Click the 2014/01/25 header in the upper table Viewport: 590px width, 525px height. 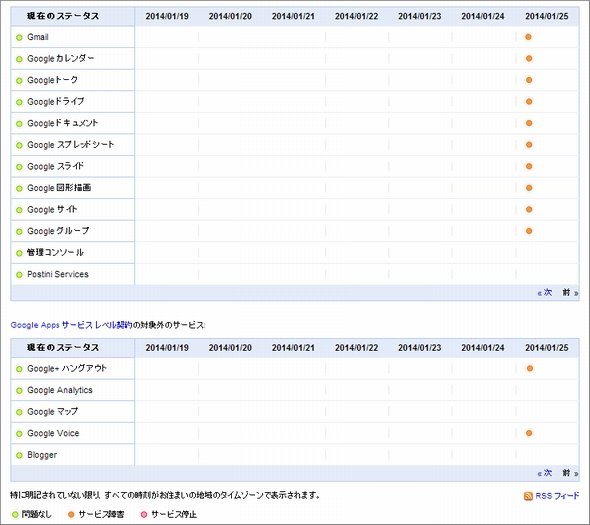click(x=546, y=16)
